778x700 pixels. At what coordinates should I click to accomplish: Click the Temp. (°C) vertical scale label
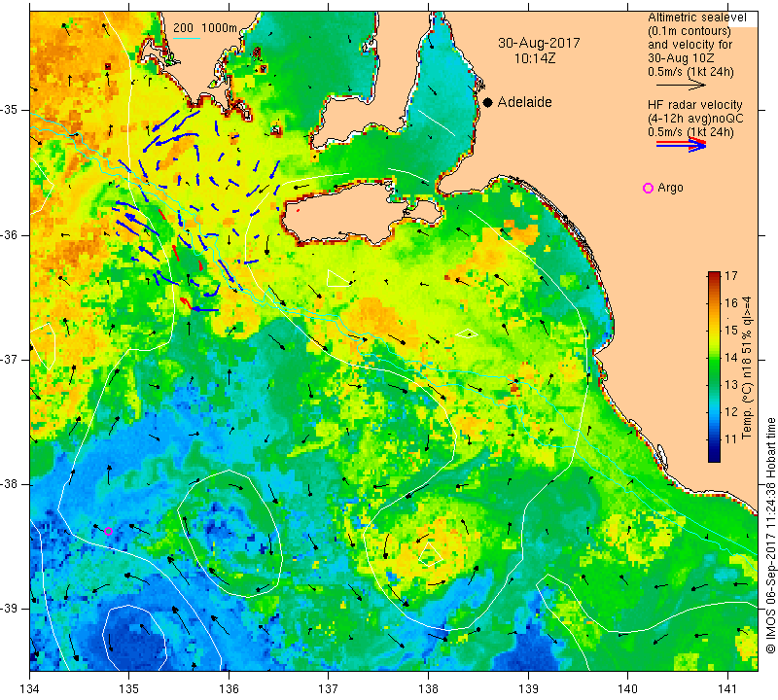[747, 367]
